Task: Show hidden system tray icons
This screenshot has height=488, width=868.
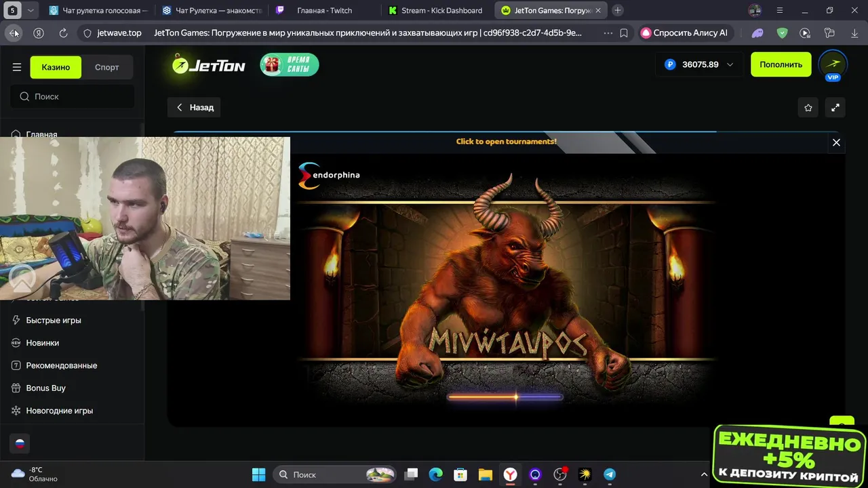Action: [704, 474]
